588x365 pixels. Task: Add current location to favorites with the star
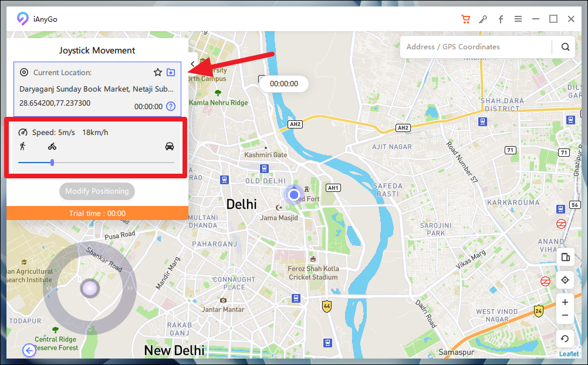[158, 72]
